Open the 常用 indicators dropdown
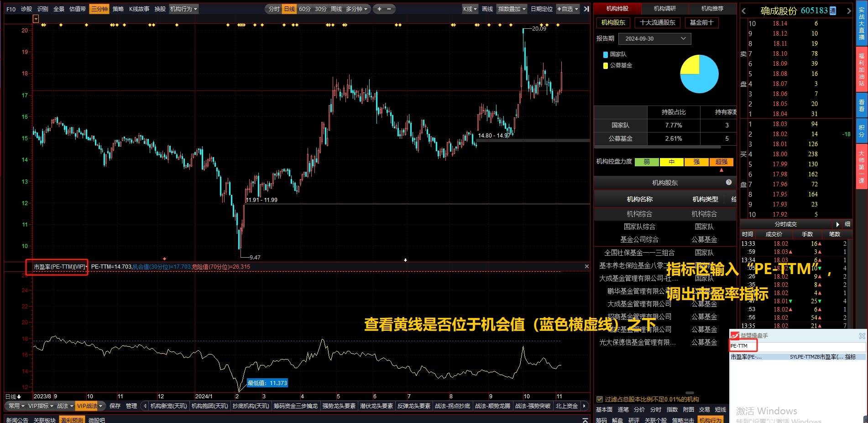 [16, 406]
